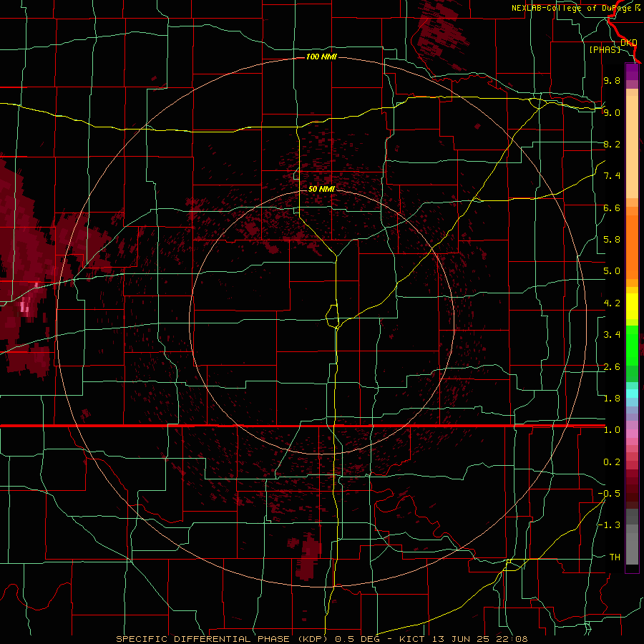Click the 5.8 legend value
The width and height of the screenshot is (644, 644).
pyautogui.click(x=612, y=240)
